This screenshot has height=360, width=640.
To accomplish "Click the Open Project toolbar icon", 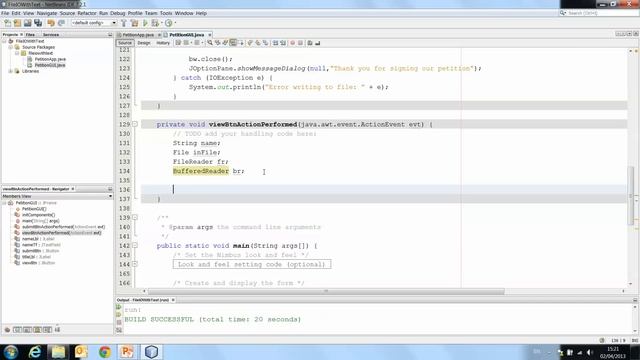I will pyautogui.click(x=28, y=23).
